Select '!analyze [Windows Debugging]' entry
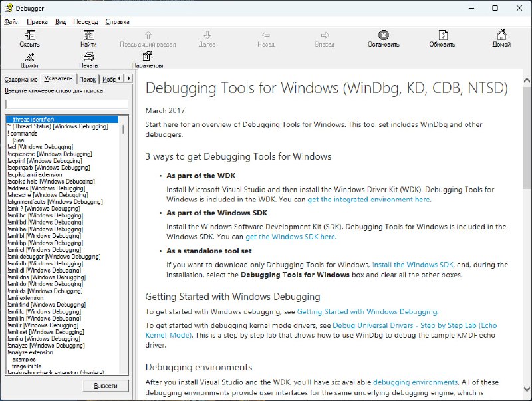 tap(46, 346)
